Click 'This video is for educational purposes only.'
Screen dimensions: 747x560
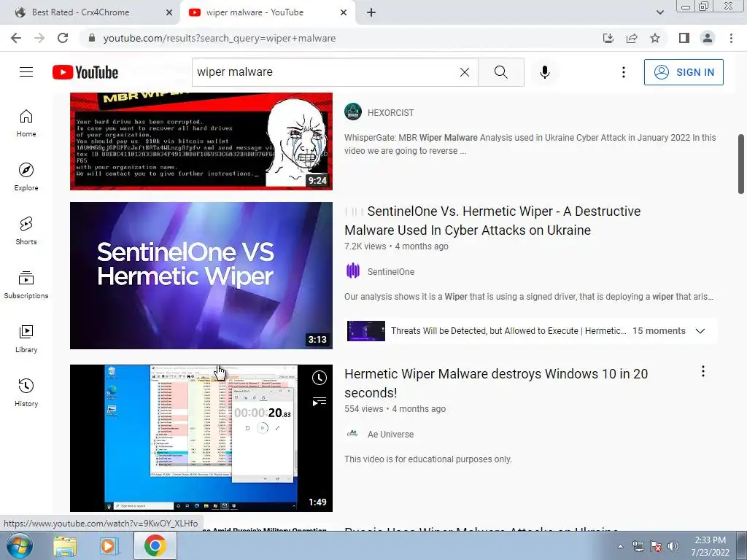[x=427, y=459]
